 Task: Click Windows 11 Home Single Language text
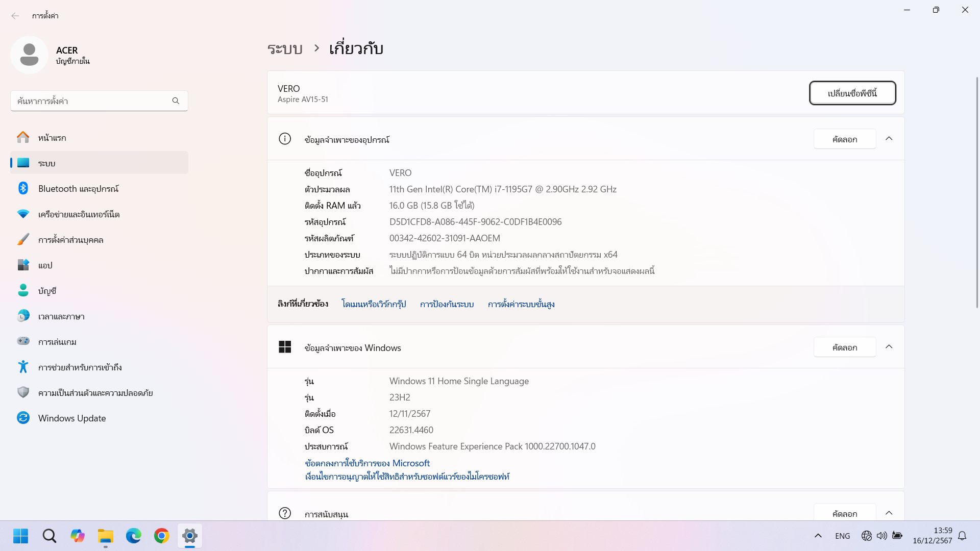[x=459, y=381]
